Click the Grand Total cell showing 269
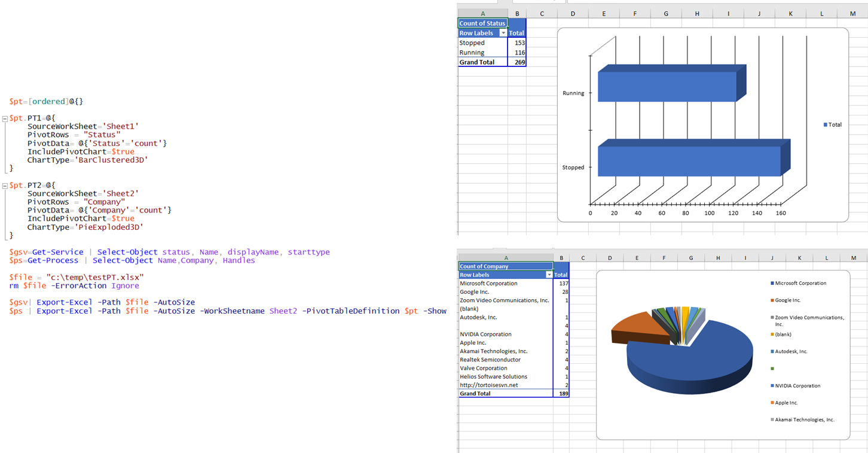868x453 pixels. click(517, 62)
